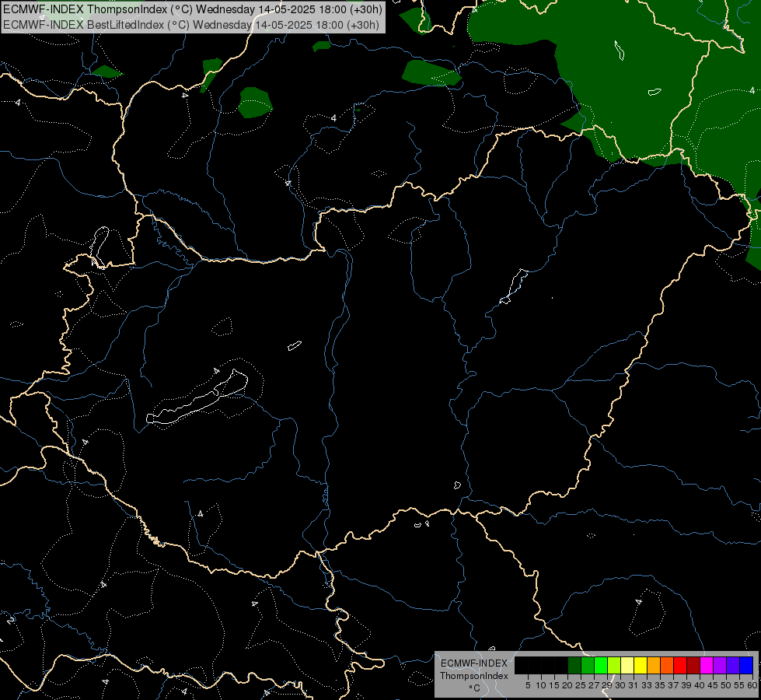The height and width of the screenshot is (700, 761).
Task: Select the pale yellow 30-31 legend swatch
Action: 627,665
